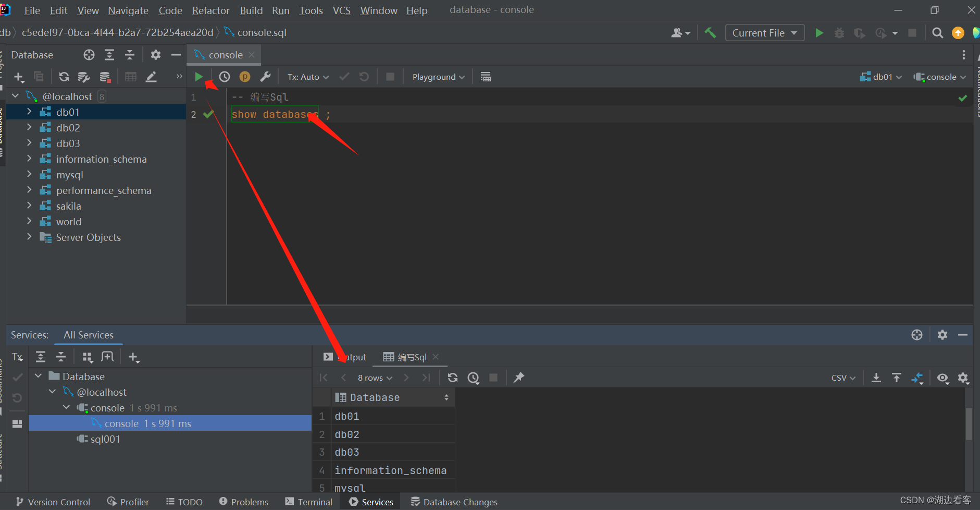Screen dimensions: 980x510
Task: Open Search Everywhere magnifier
Action: pos(937,33)
